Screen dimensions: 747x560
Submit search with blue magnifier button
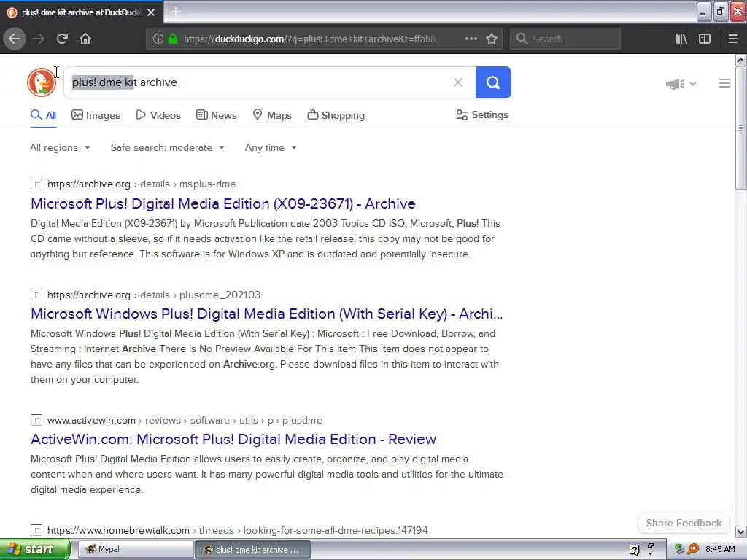(x=493, y=82)
